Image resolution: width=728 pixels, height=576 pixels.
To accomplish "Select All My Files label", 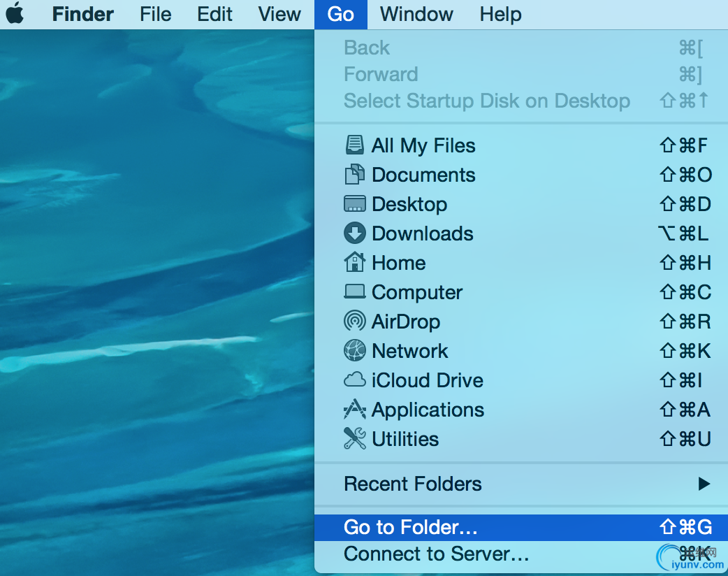I will tap(423, 145).
